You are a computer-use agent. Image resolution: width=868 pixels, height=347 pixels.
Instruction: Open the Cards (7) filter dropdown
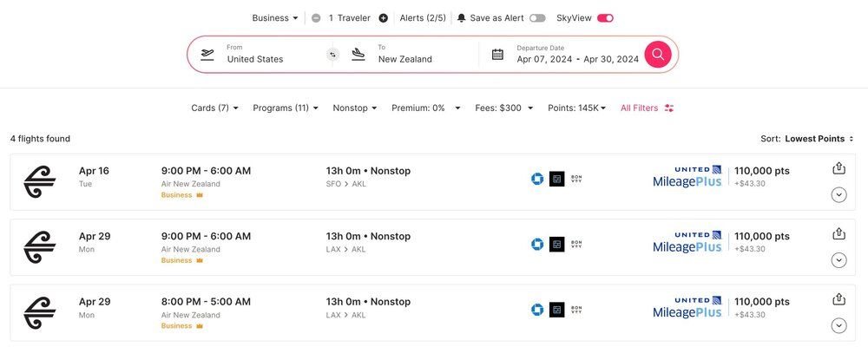[x=214, y=108]
